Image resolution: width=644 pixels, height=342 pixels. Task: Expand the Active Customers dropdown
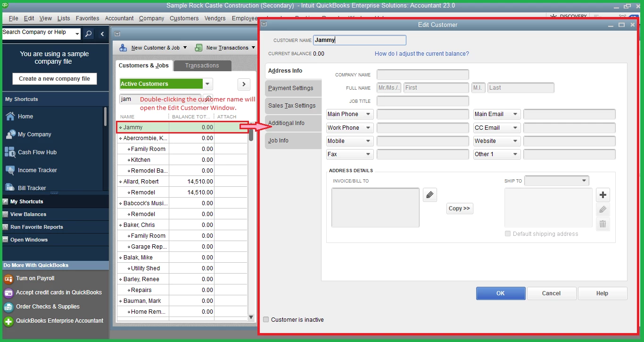point(207,84)
